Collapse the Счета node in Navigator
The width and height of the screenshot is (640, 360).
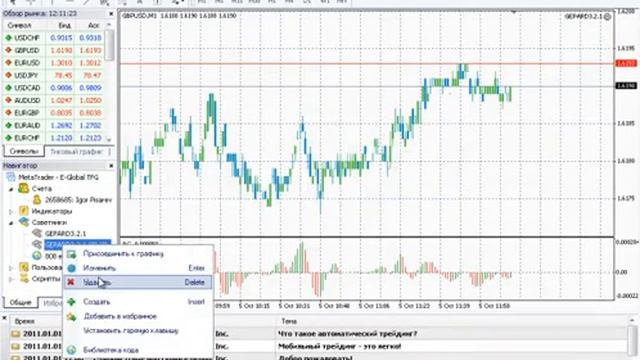point(11,189)
